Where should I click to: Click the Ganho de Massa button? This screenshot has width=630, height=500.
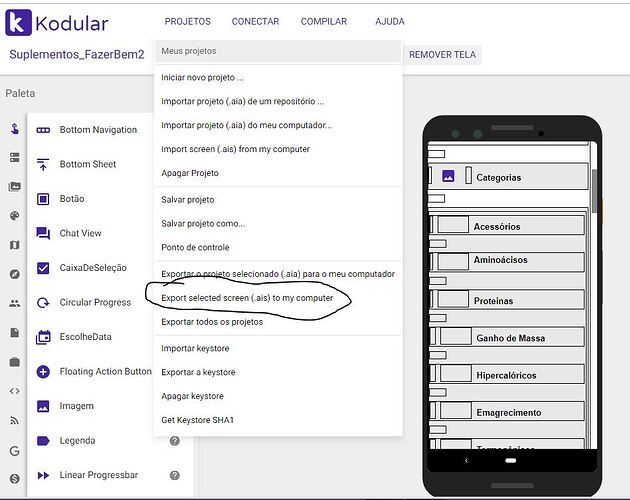pos(507,337)
